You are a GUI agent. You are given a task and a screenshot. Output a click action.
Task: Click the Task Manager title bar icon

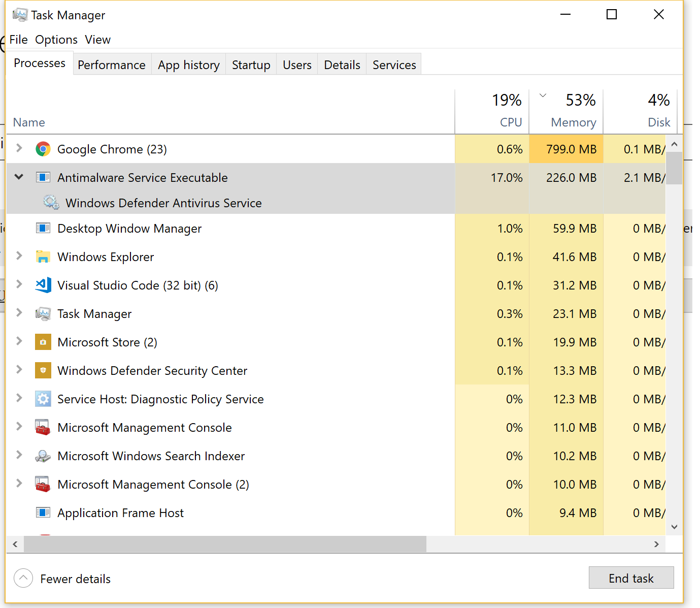tap(20, 15)
